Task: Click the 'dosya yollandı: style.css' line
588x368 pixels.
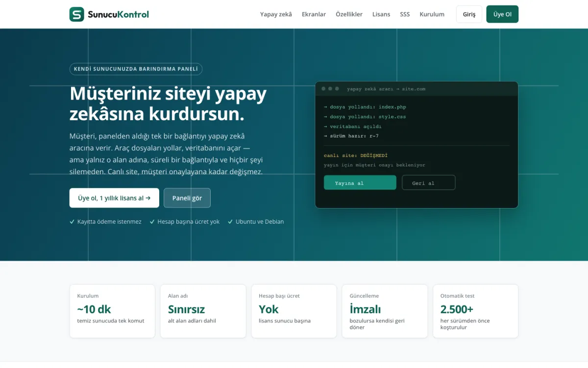Action: tap(365, 117)
